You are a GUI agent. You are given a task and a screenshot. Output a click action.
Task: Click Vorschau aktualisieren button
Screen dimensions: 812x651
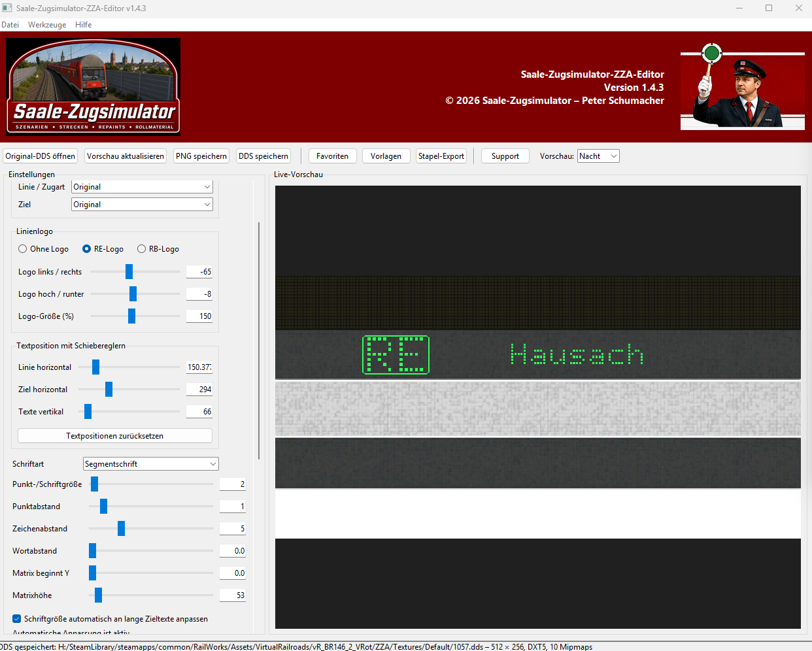coord(126,156)
